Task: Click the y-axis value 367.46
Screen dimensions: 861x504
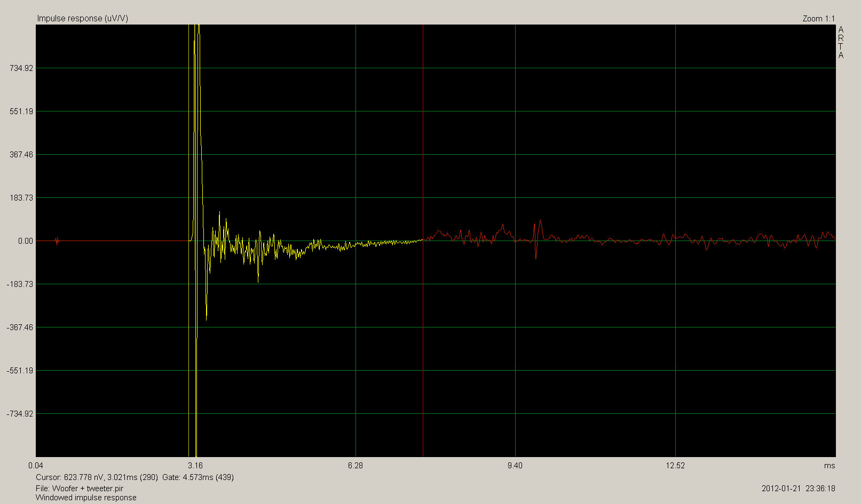Action: pyautogui.click(x=21, y=155)
